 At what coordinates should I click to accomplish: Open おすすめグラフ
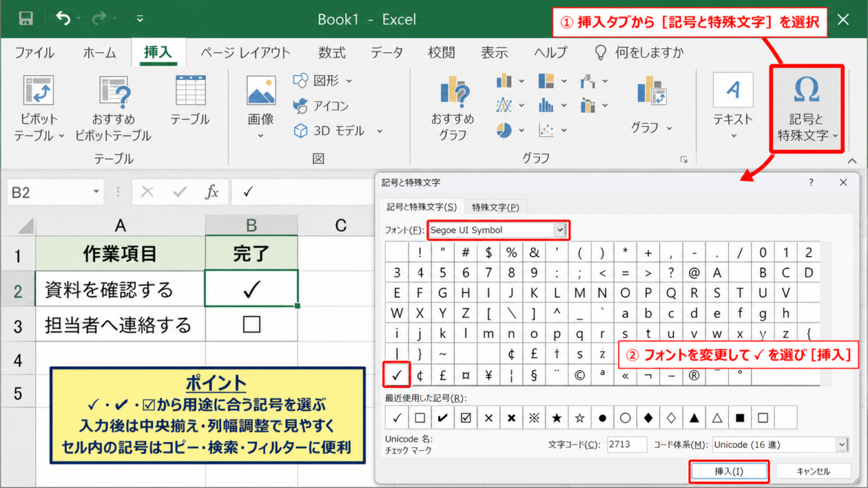click(x=452, y=108)
